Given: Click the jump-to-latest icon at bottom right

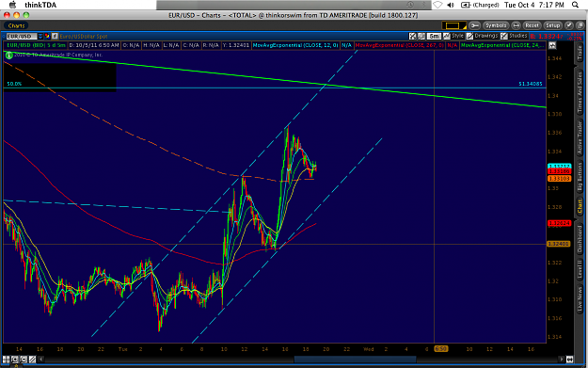Looking at the screenshot, I should (569, 360).
